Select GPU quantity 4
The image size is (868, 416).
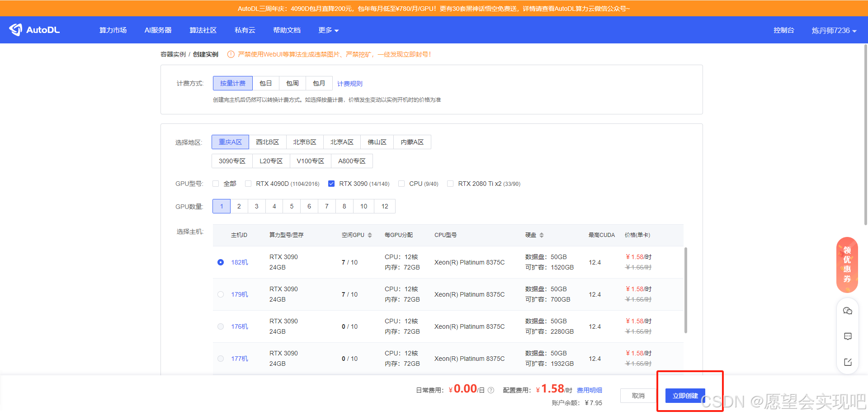click(x=274, y=206)
